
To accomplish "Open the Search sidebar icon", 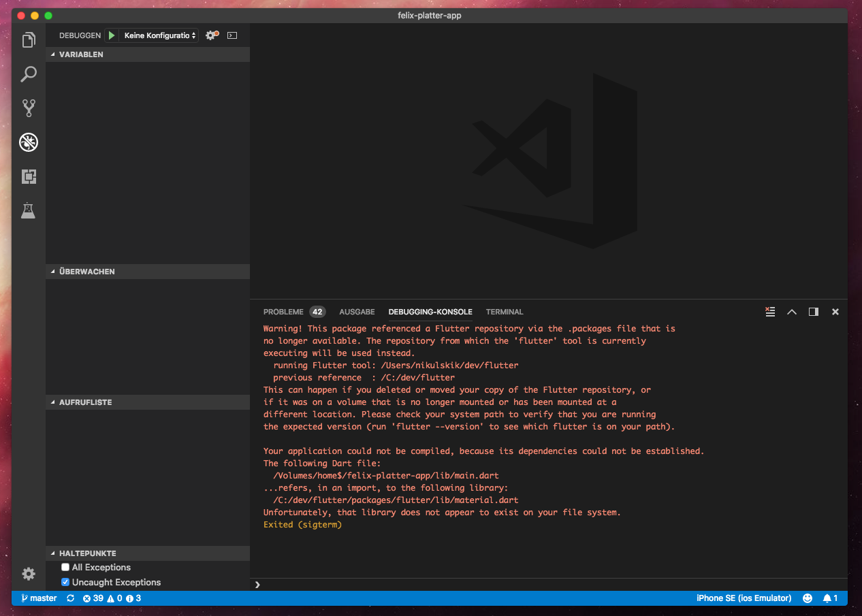I will click(x=28, y=74).
